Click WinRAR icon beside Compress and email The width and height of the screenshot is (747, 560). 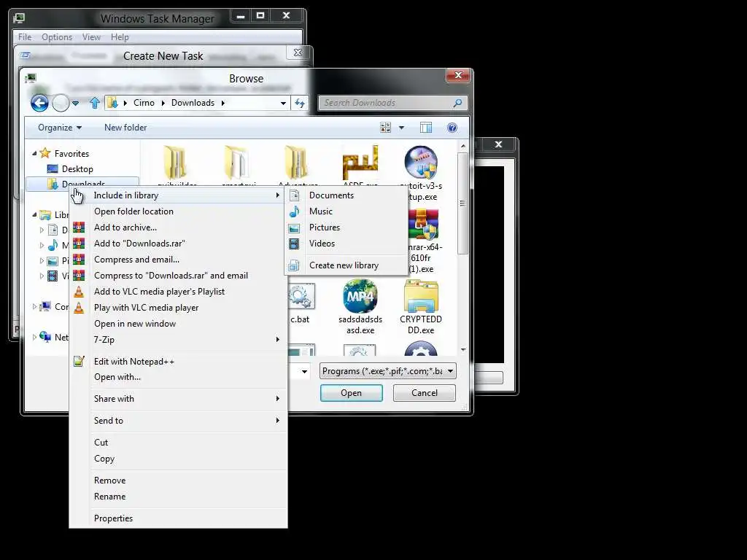(79, 260)
